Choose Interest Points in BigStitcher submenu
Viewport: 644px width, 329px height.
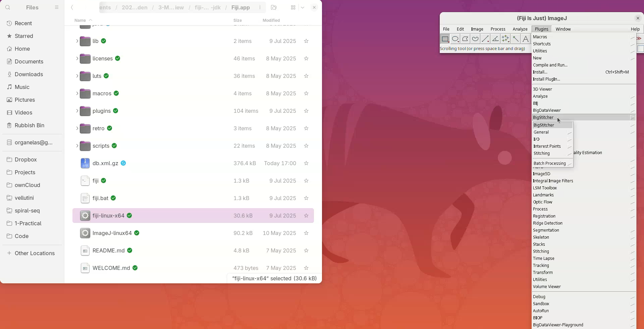[547, 146]
